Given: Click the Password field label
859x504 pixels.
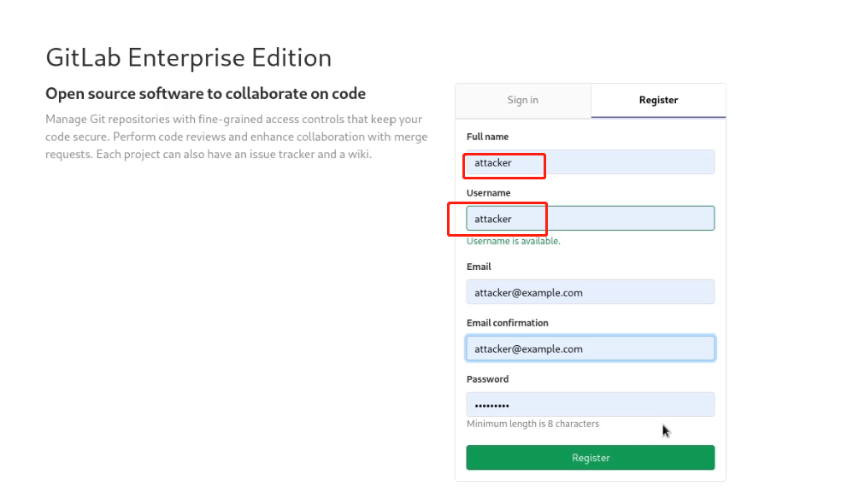Looking at the screenshot, I should [487, 379].
